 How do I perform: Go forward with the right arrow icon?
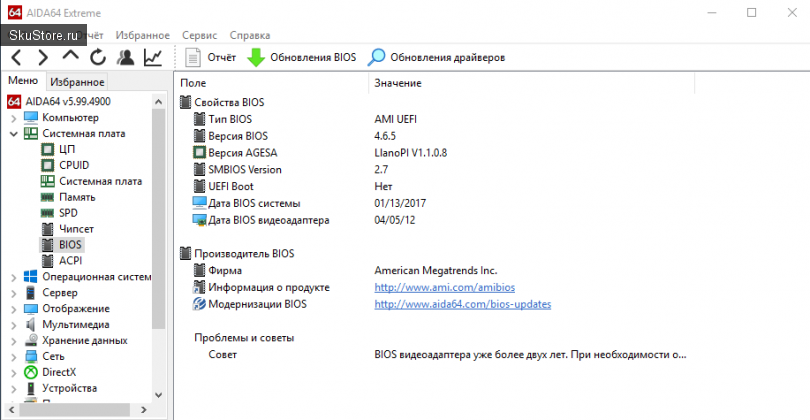tap(43, 57)
